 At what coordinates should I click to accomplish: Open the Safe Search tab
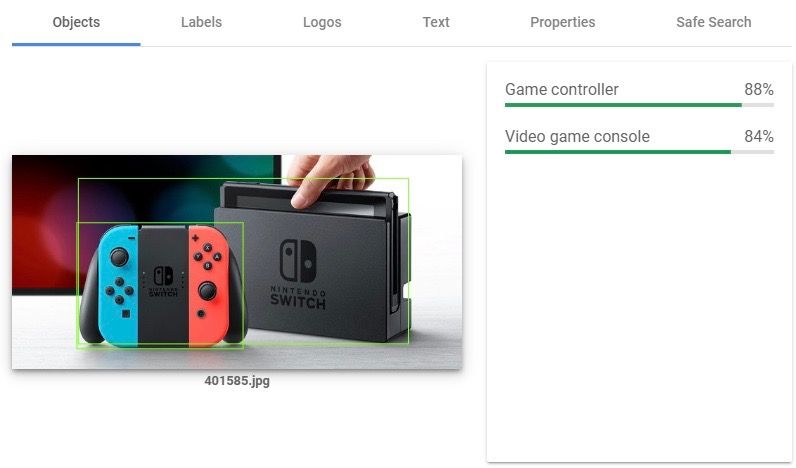pos(713,23)
